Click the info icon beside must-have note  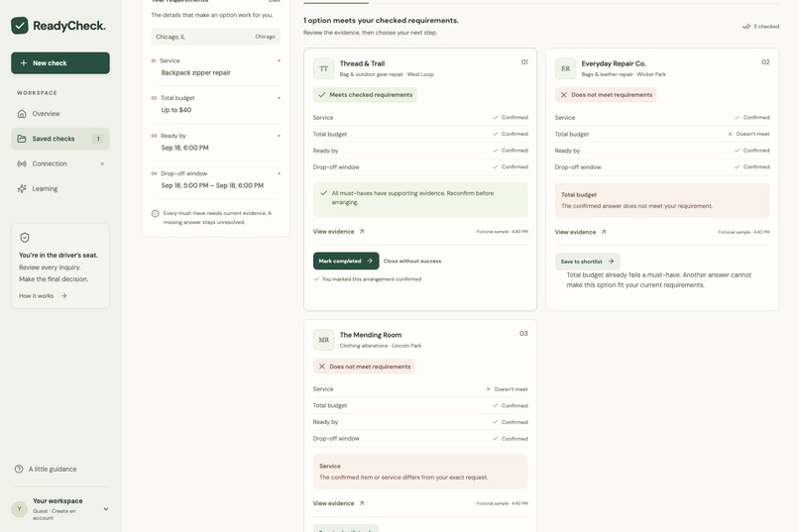point(155,214)
